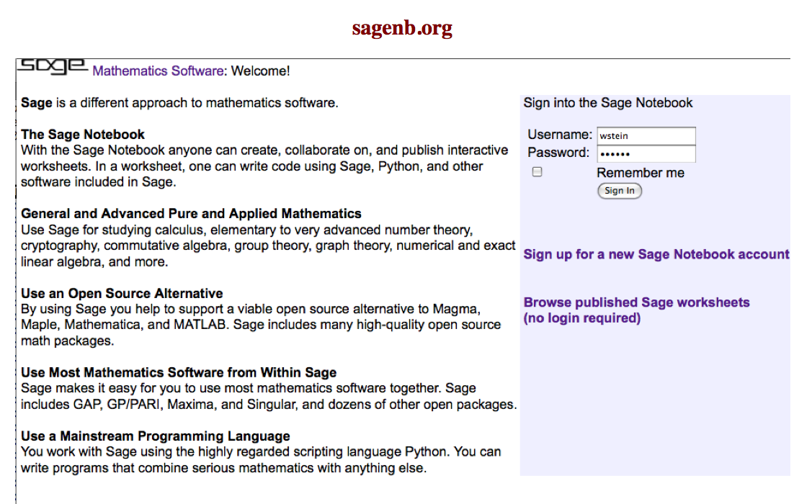Open Browse published Sage worksheets link
This screenshot has height=504, width=812.
636,310
